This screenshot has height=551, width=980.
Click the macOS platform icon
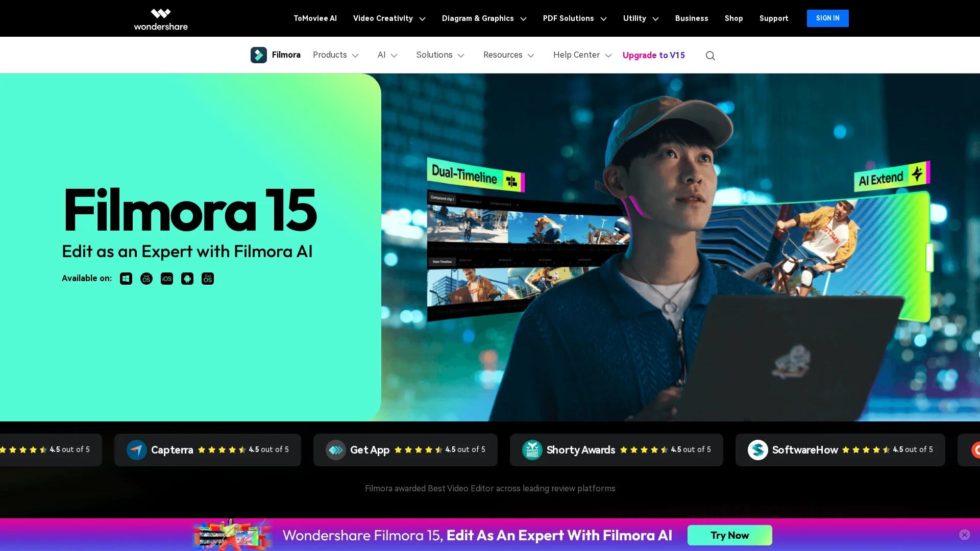(146, 279)
